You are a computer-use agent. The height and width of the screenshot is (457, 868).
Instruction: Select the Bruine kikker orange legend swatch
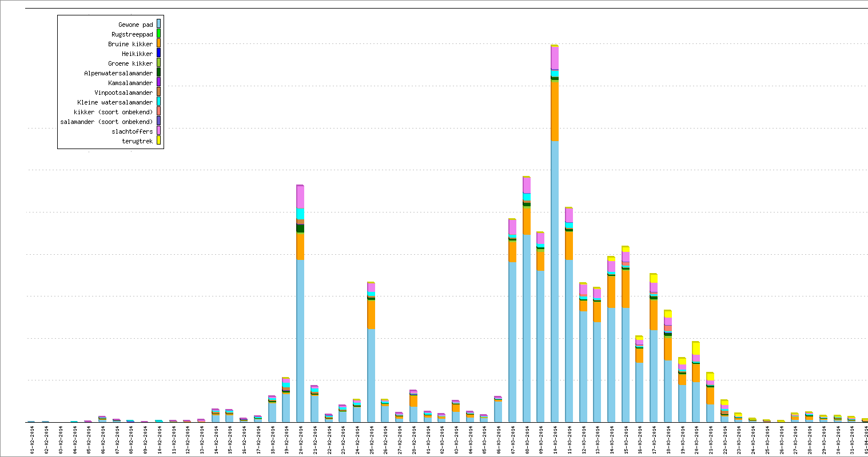pyautogui.click(x=158, y=43)
